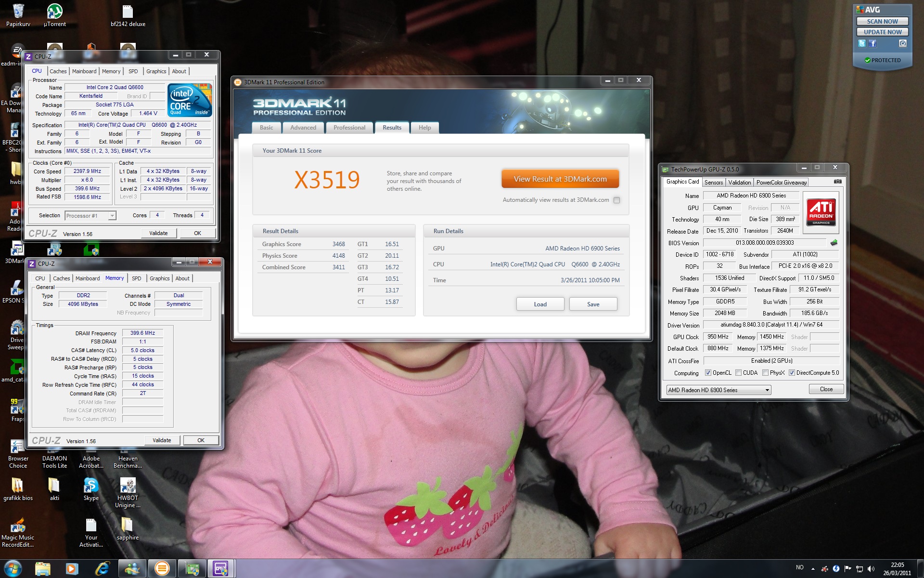
Task: Click the ATI Radeon logo in GPU-Z
Action: tap(821, 212)
